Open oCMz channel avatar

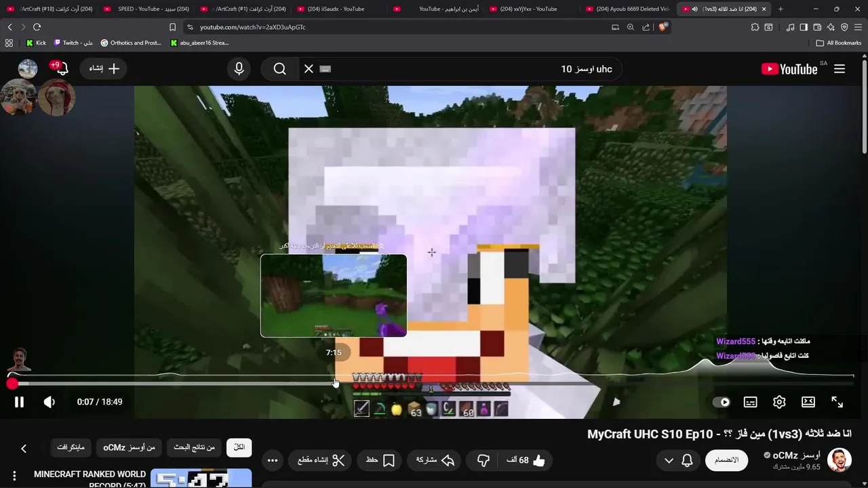840,460
